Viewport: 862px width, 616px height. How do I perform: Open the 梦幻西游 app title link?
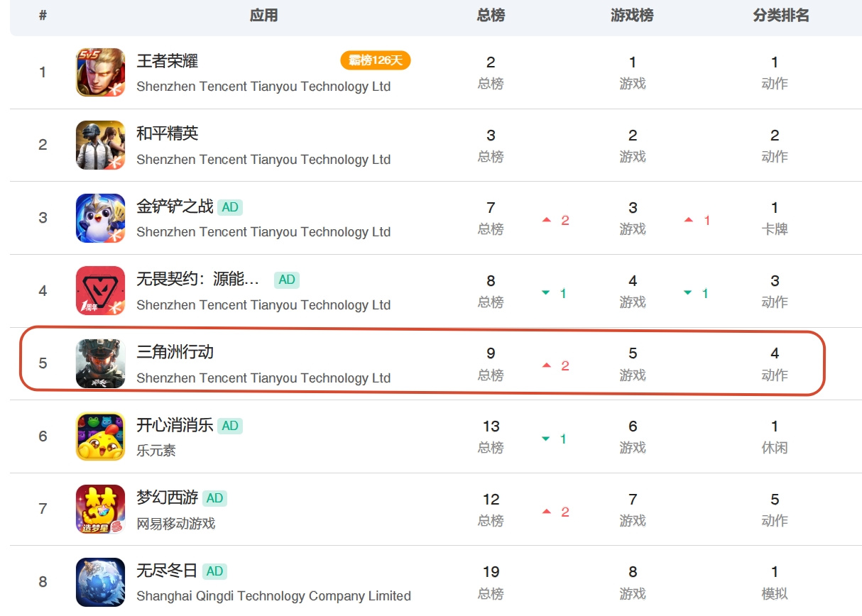pos(168,498)
